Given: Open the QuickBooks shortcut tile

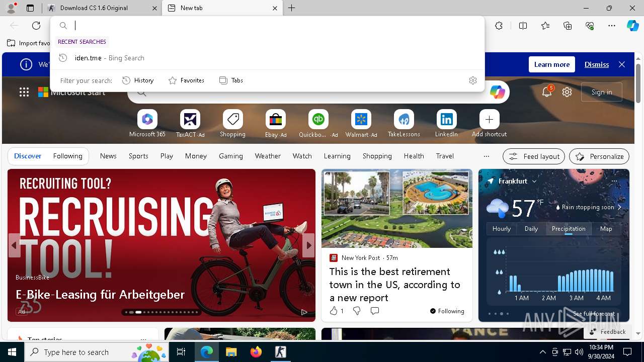Looking at the screenshot, I should (x=318, y=123).
